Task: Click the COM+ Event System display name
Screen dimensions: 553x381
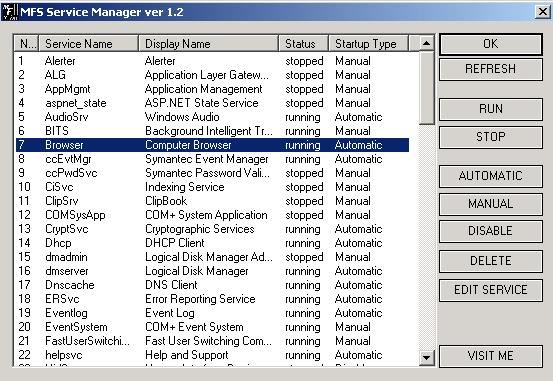Action: tap(194, 327)
